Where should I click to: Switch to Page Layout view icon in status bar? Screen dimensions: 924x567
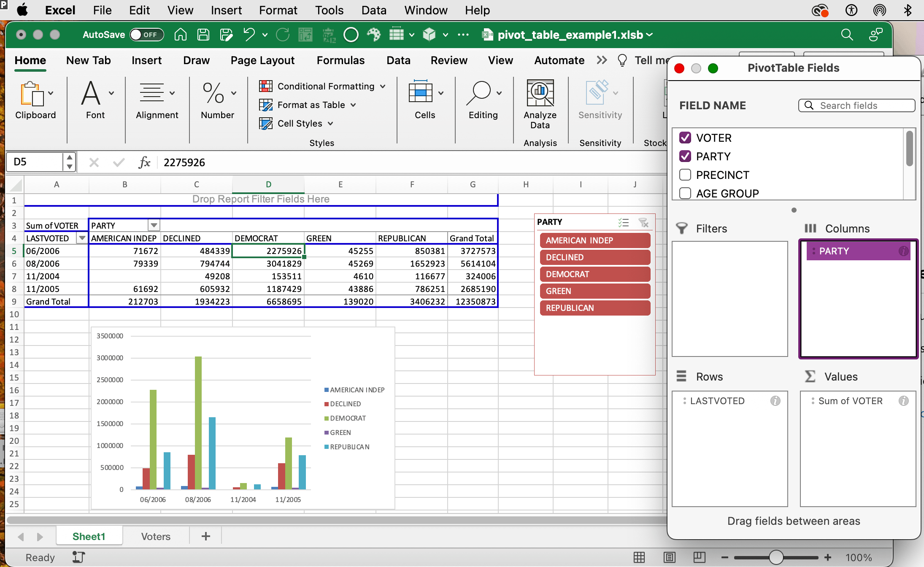(x=670, y=557)
